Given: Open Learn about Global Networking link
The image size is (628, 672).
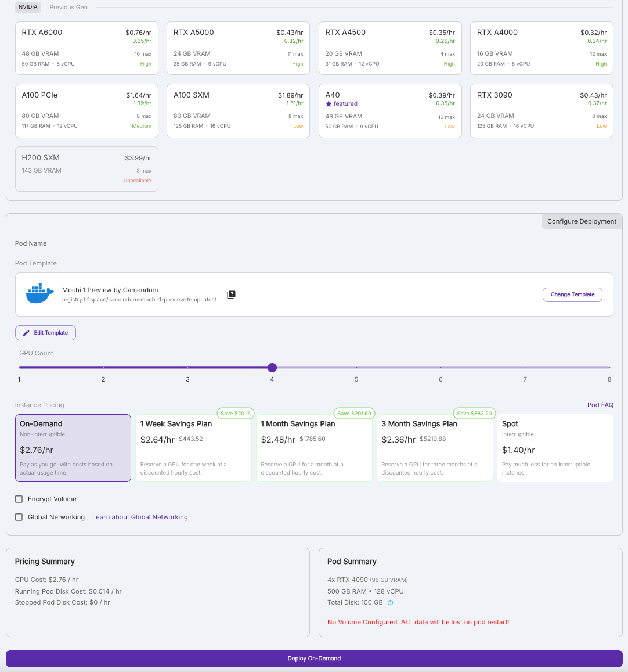Looking at the screenshot, I should tap(140, 517).
